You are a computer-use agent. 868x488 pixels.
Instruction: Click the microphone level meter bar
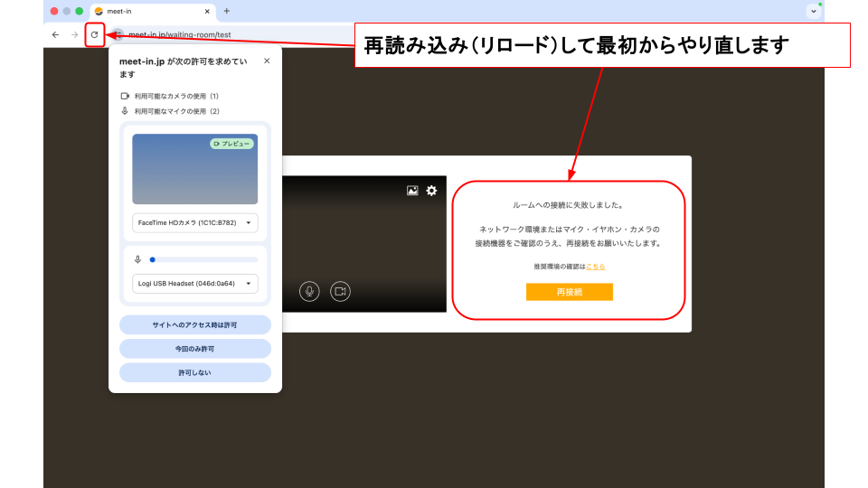coord(203,259)
